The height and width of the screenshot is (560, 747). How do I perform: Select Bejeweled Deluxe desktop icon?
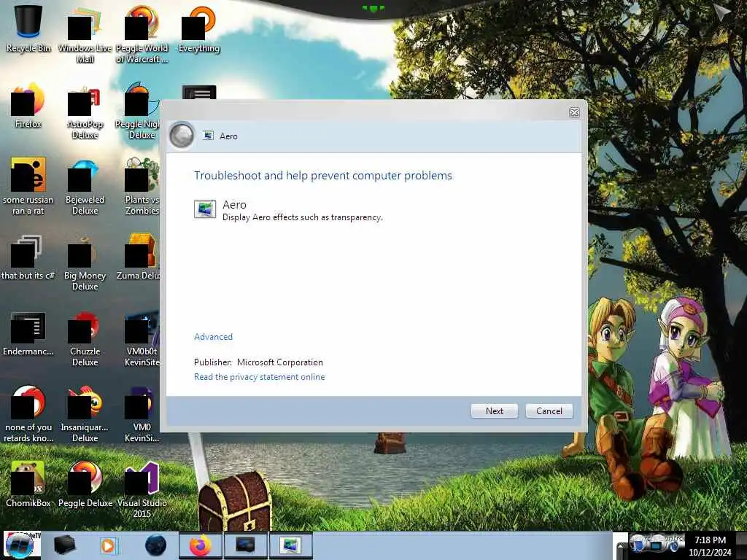(x=85, y=186)
